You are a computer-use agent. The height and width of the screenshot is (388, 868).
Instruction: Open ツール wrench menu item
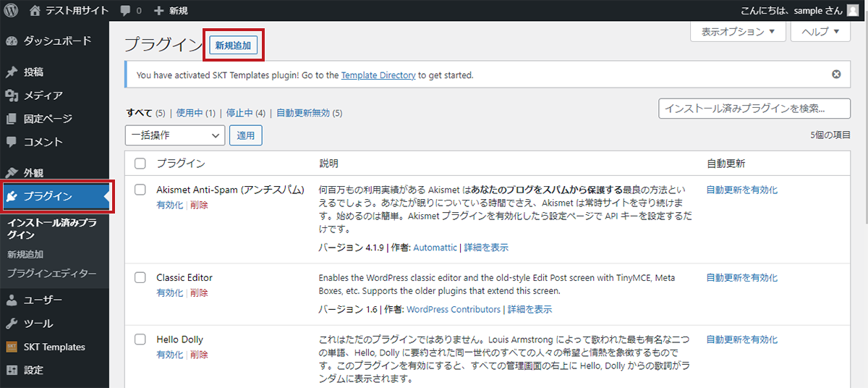(x=38, y=324)
